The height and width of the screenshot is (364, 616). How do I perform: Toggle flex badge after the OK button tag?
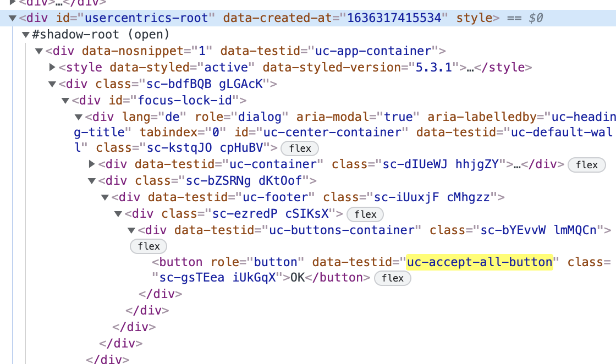393,278
